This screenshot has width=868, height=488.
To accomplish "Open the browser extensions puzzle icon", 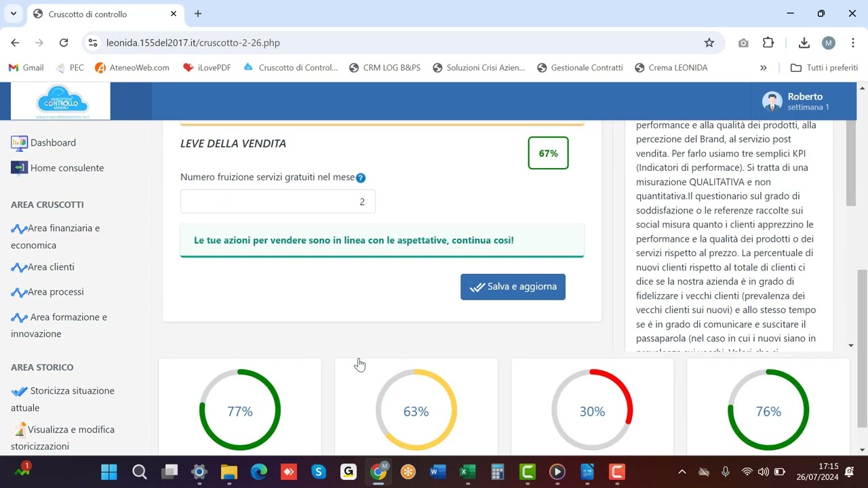I will coord(768,43).
